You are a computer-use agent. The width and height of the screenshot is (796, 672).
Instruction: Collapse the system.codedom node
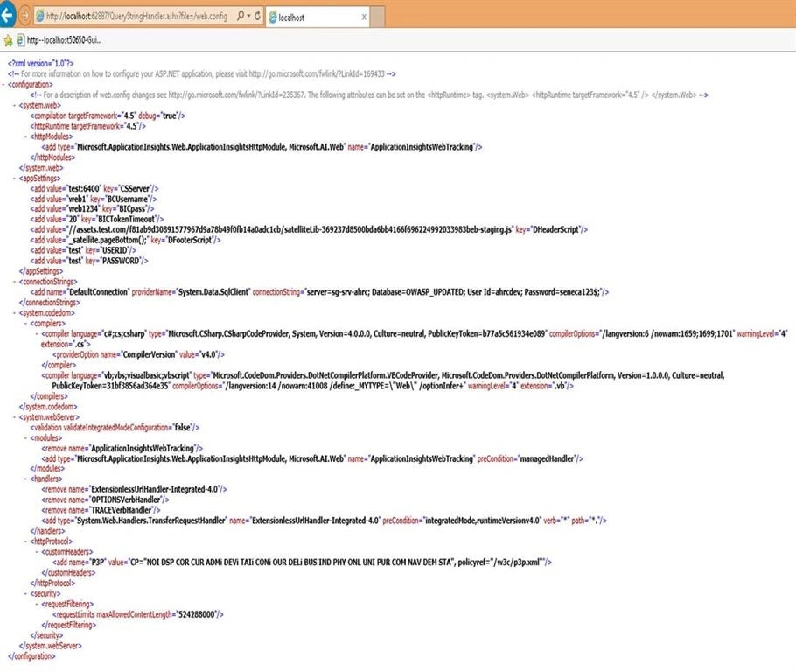coord(15,313)
